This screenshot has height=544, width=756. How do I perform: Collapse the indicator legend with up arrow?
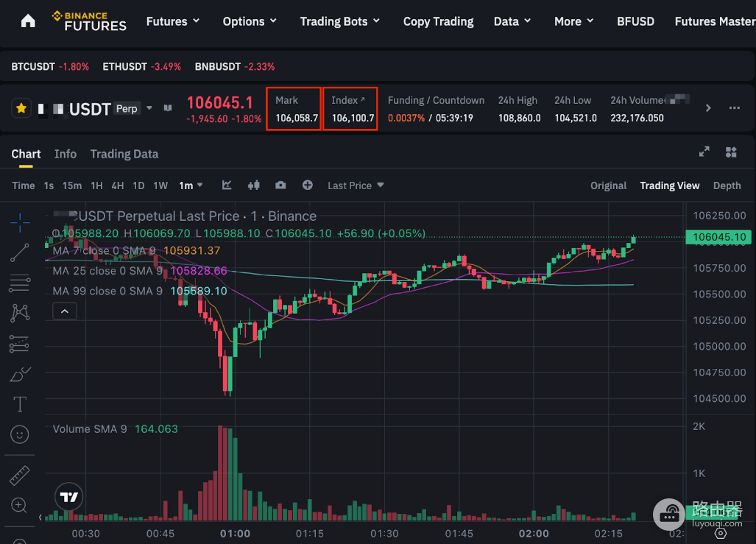(65, 311)
